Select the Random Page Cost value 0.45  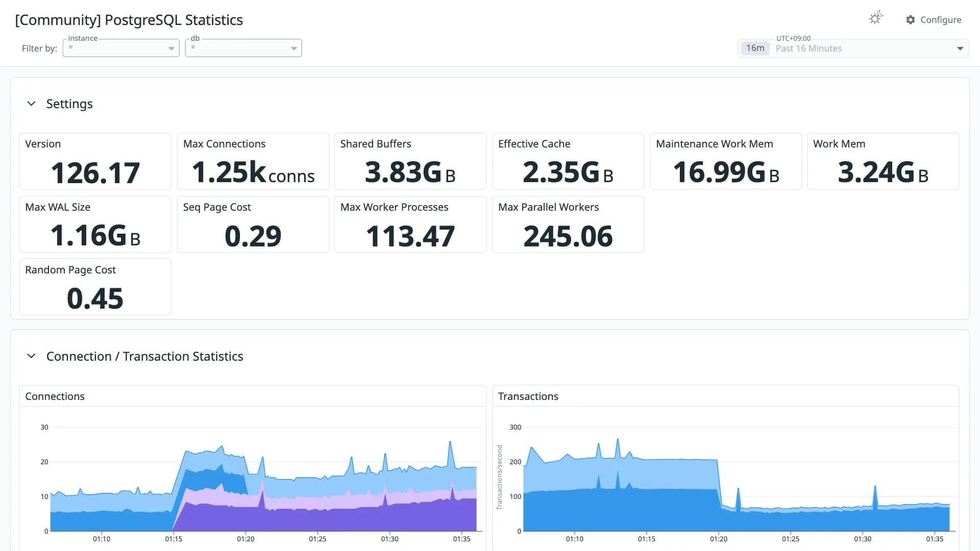pyautogui.click(x=95, y=298)
